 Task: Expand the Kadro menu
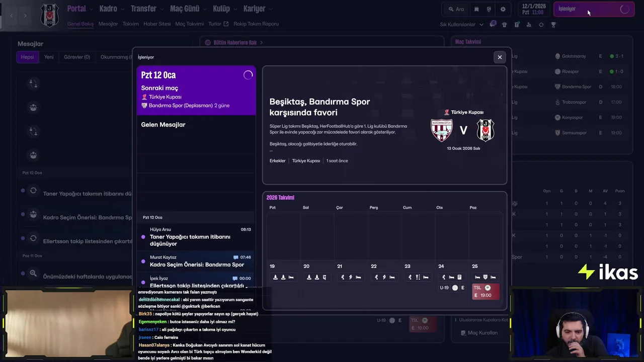click(x=112, y=9)
